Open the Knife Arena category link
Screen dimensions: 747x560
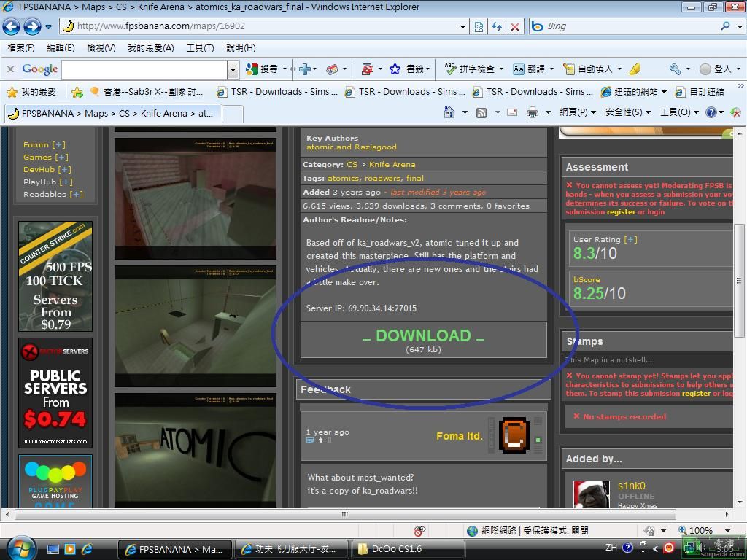tap(392, 164)
